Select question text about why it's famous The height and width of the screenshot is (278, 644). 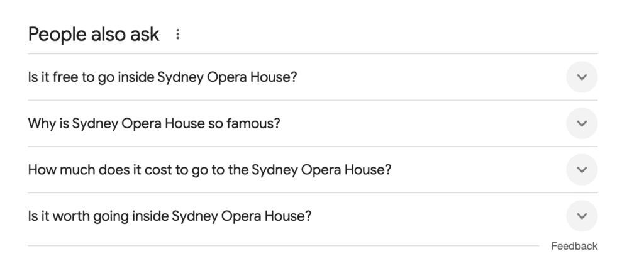(x=154, y=124)
